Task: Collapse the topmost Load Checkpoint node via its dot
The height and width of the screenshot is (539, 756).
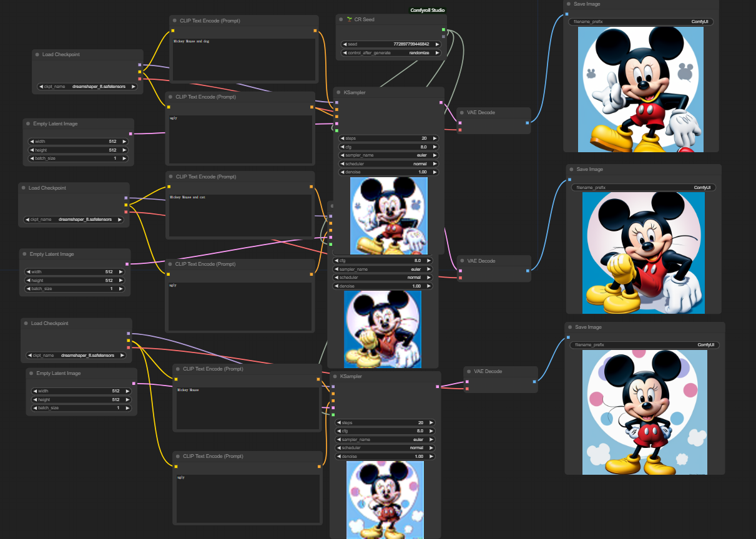Action: pyautogui.click(x=37, y=54)
